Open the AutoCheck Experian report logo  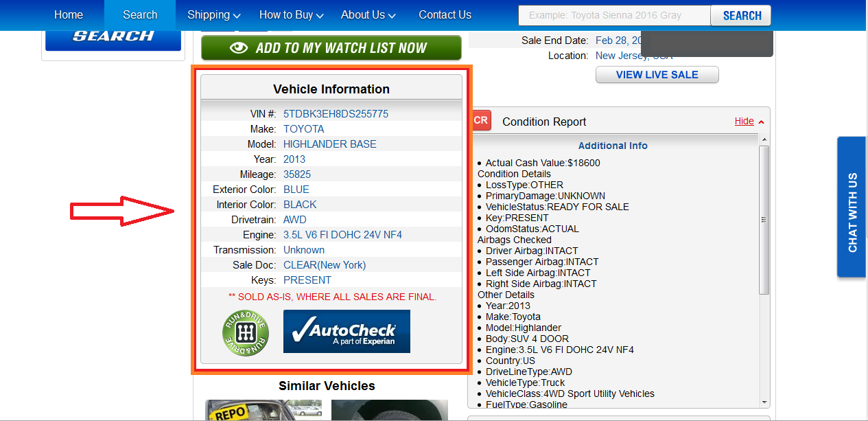click(x=347, y=331)
